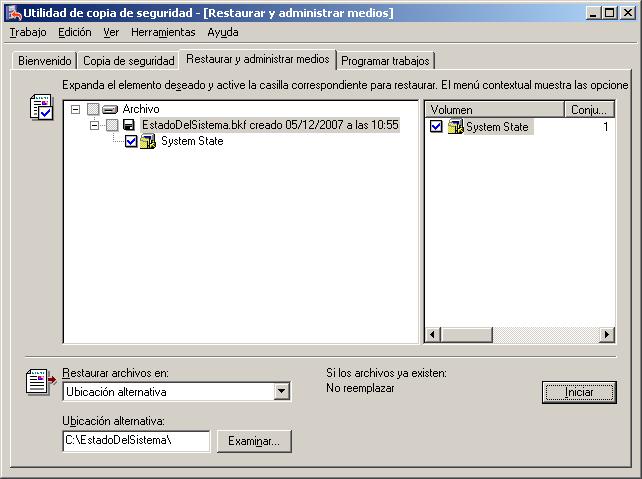Click the Volumen column header
This screenshot has height=479, width=642.
pyautogui.click(x=494, y=109)
